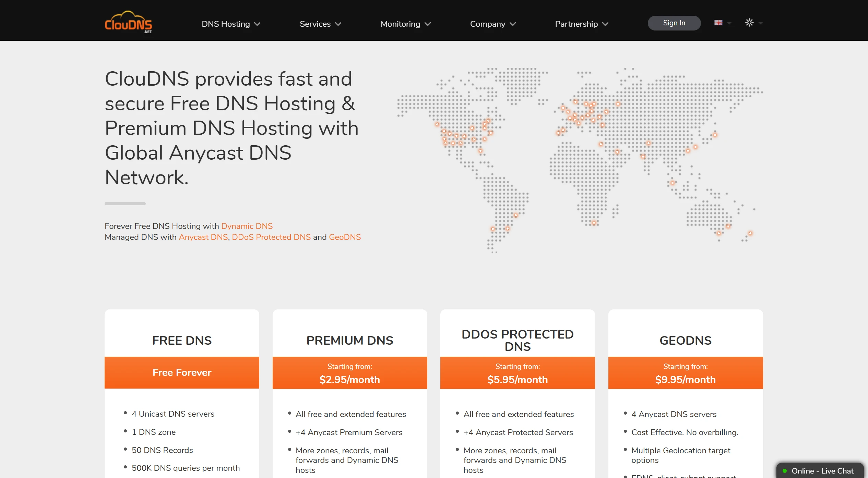Screen dimensions: 868x478
Task: Open the language flag selector
Action: (718, 23)
